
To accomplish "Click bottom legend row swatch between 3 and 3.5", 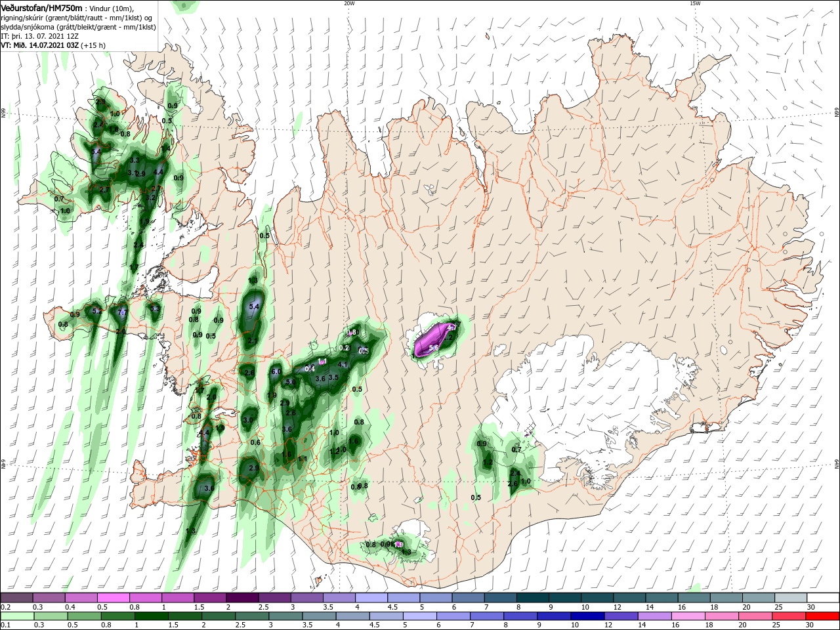I will coord(285,616).
